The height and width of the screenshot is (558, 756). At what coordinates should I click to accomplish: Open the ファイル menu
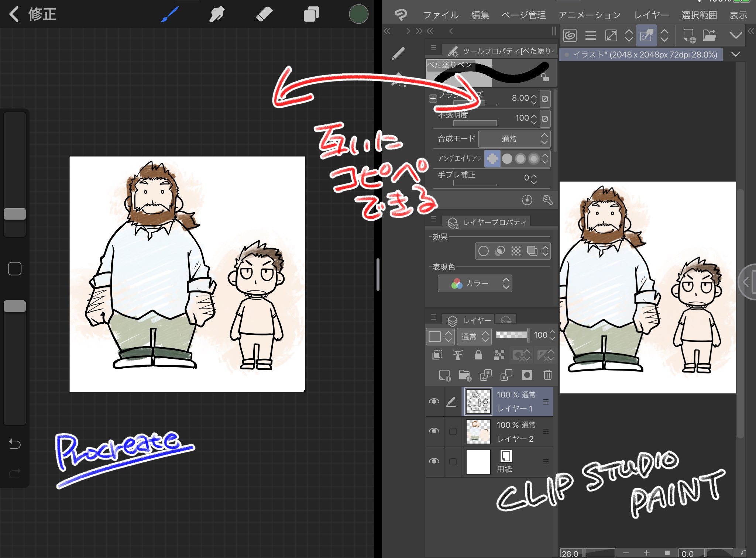click(441, 15)
